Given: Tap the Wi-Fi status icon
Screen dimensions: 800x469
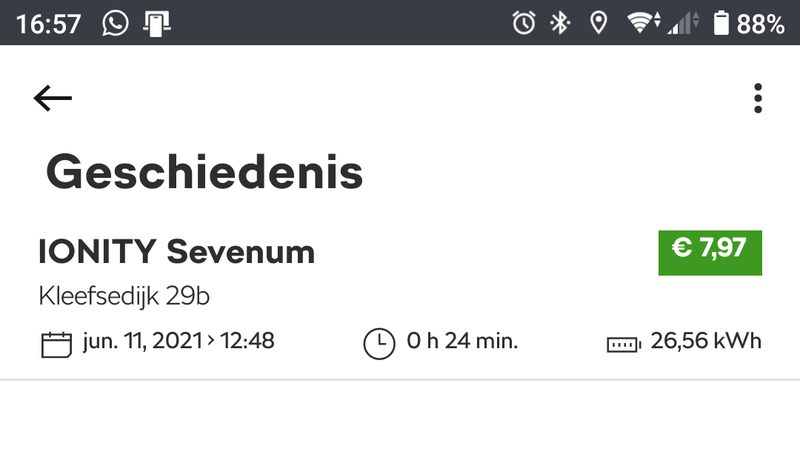Looking at the screenshot, I should [638, 23].
